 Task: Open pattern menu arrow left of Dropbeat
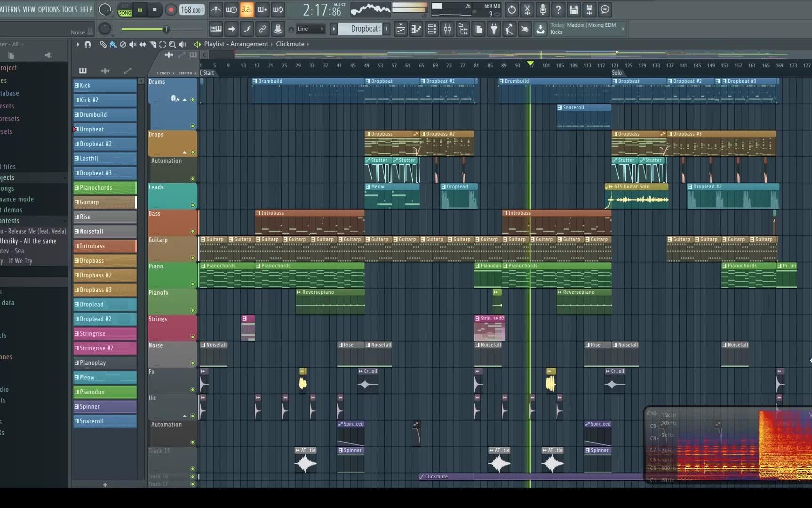(334, 29)
